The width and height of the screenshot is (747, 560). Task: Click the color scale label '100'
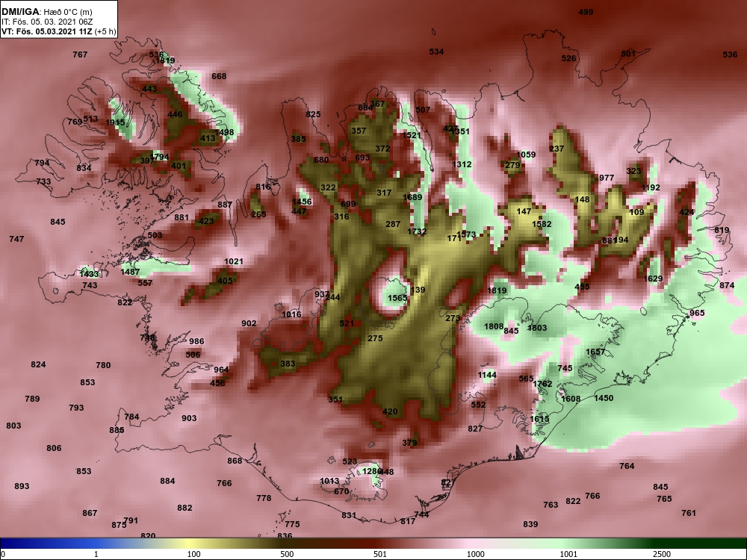[x=193, y=554]
